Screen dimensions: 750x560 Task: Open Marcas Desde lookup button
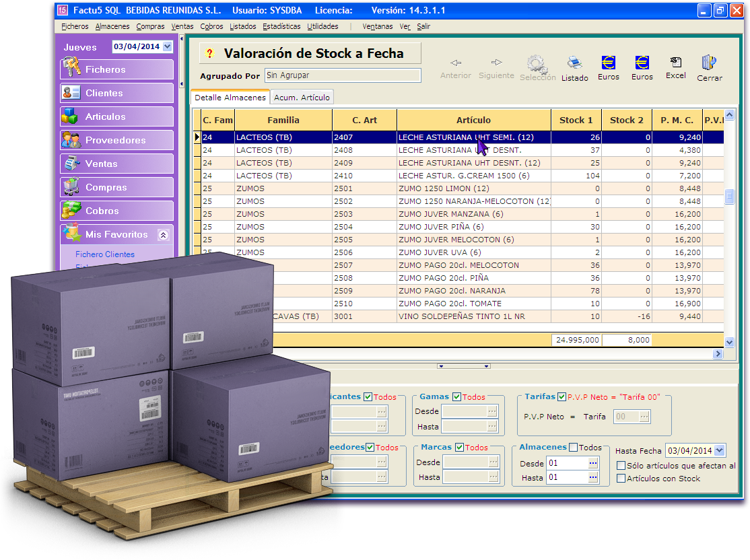(493, 462)
